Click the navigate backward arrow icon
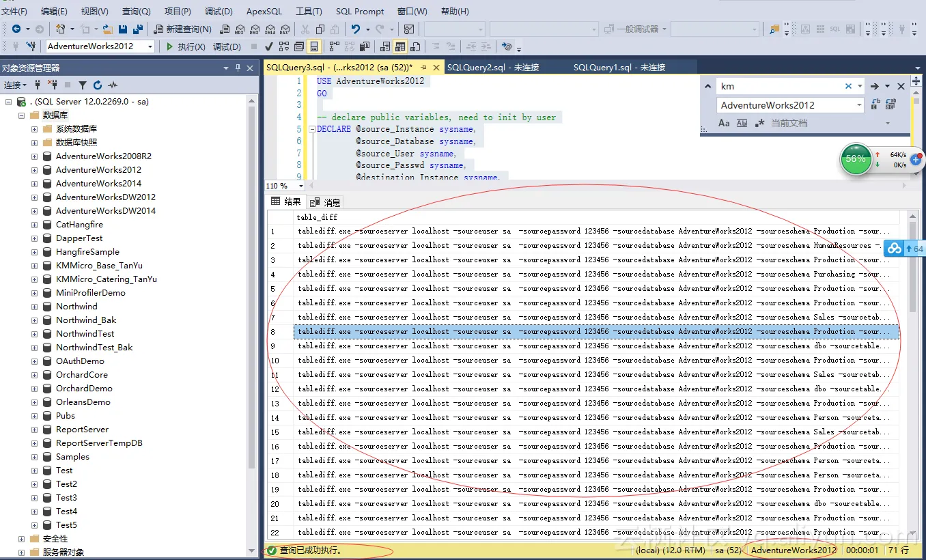926x560 pixels. click(16, 29)
